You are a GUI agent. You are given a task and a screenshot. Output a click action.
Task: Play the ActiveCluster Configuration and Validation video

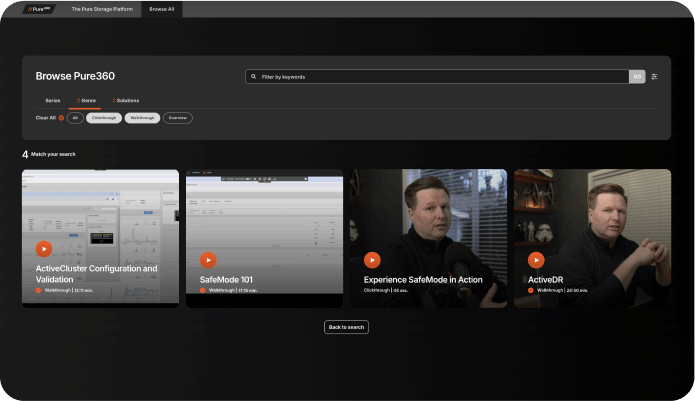pos(43,249)
